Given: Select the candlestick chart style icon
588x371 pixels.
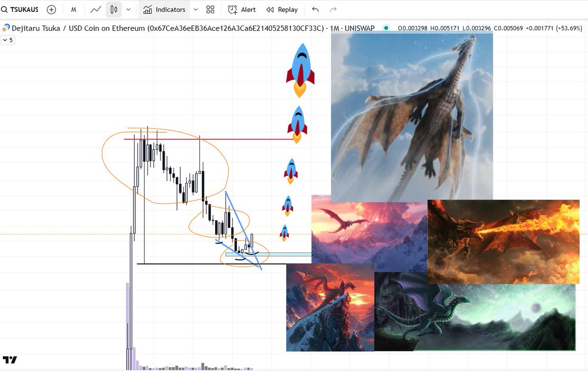Looking at the screenshot, I should (114, 9).
